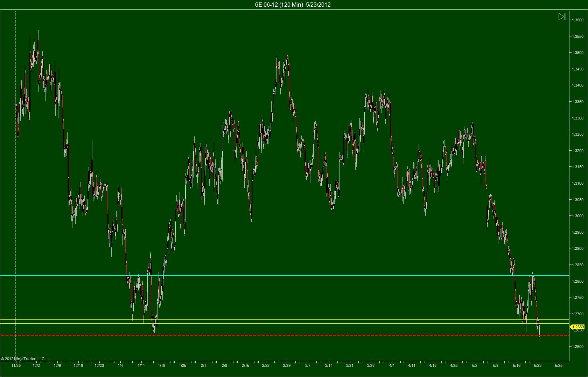Image resolution: width=588 pixels, height=377 pixels.
Task: Click the 4/25 date label on time axis
Action: (x=454, y=365)
